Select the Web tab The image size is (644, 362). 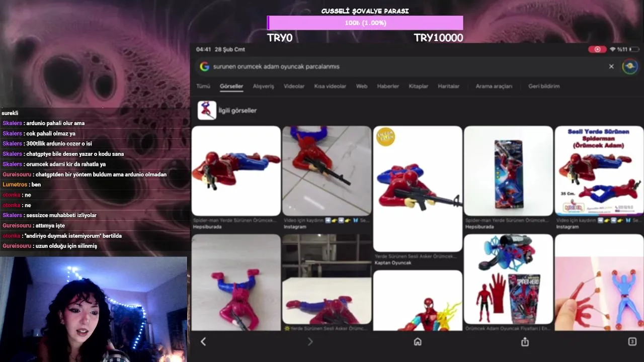(x=362, y=86)
